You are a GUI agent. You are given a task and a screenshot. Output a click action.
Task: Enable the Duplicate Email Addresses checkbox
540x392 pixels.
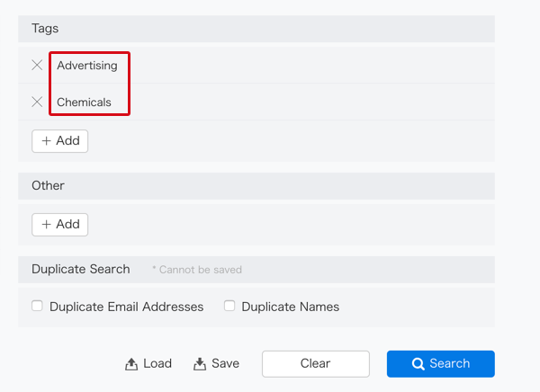point(37,306)
